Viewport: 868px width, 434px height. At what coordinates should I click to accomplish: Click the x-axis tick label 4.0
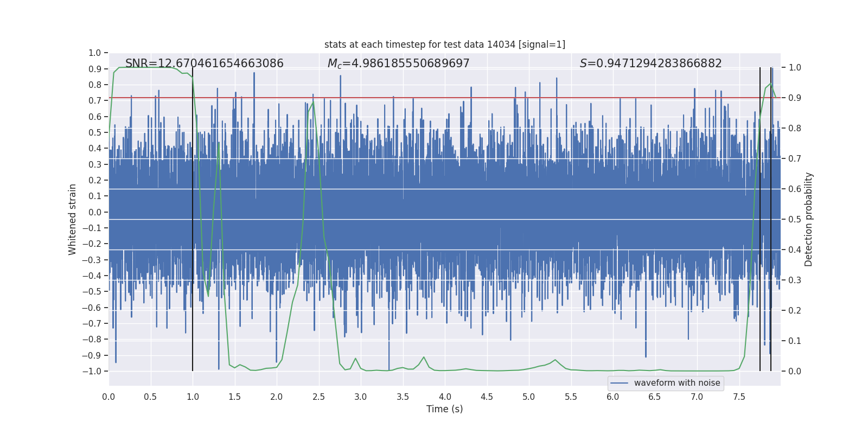(x=445, y=397)
